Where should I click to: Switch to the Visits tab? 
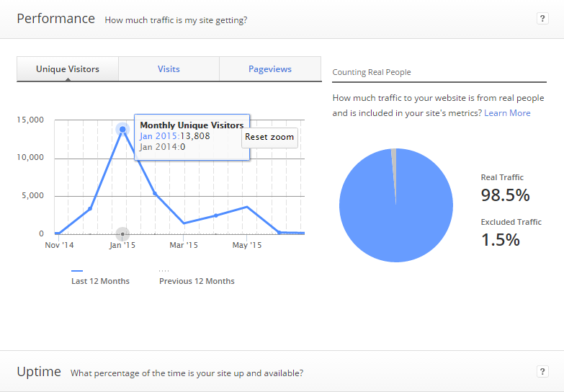coord(169,68)
